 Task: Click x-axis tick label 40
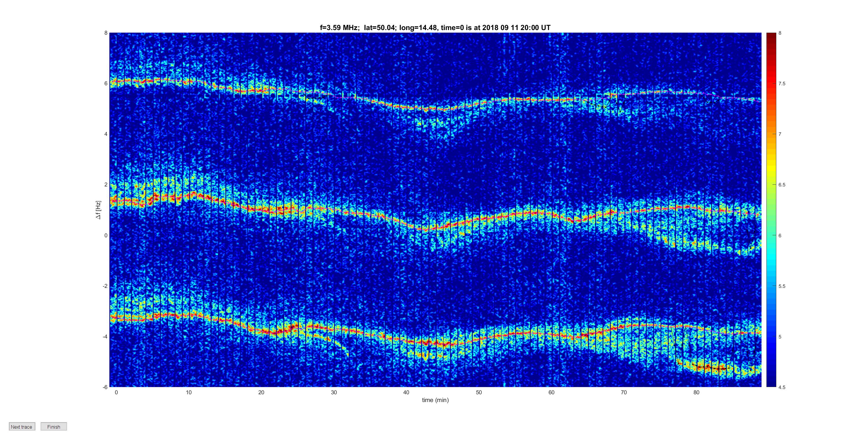pos(406,392)
